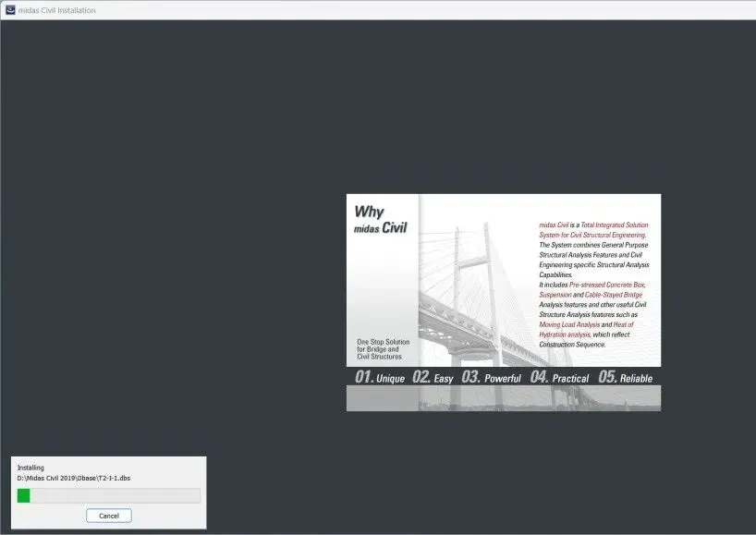Click '05. Reliable' on the banner
This screenshot has width=756, height=535.
pos(626,377)
